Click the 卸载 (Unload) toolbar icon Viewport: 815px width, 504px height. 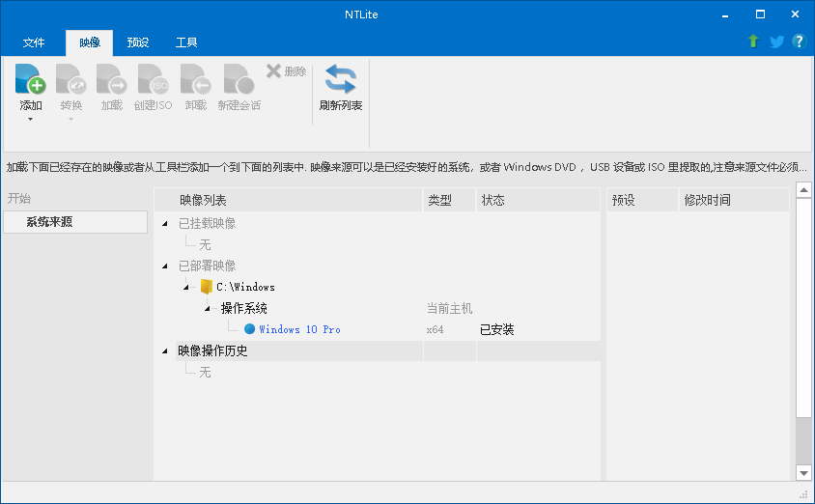click(x=195, y=79)
